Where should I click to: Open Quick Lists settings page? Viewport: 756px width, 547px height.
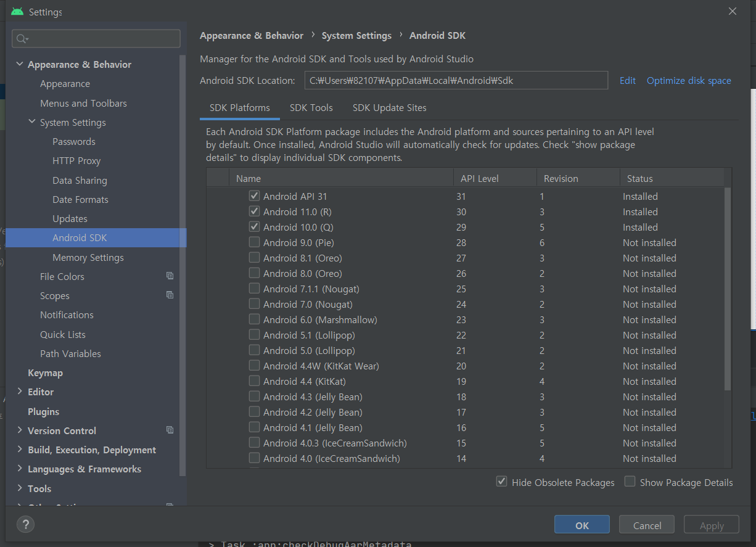tap(63, 334)
